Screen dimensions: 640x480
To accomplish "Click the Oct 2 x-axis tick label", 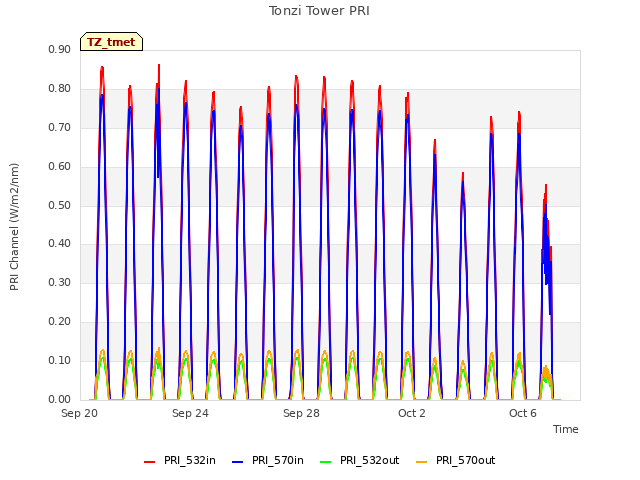I will pos(412,413).
